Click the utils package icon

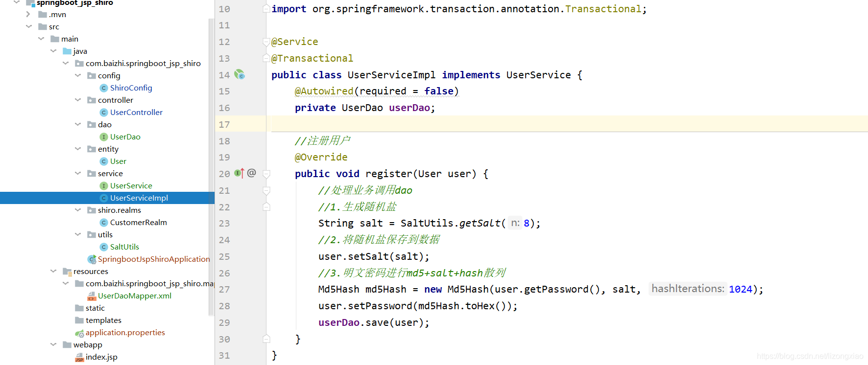point(92,235)
